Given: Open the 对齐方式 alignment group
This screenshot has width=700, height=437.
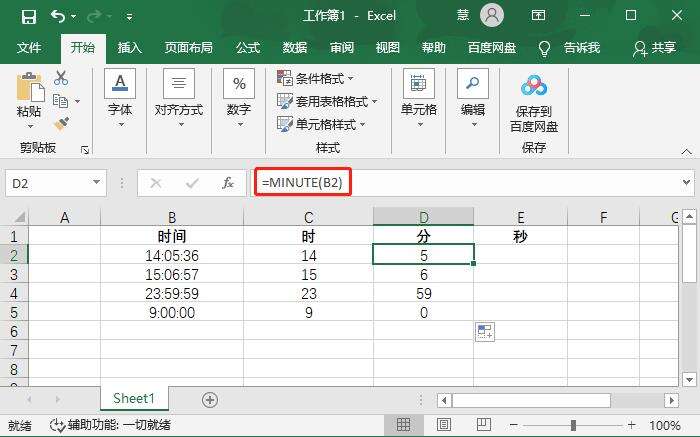Looking at the screenshot, I should (179, 98).
